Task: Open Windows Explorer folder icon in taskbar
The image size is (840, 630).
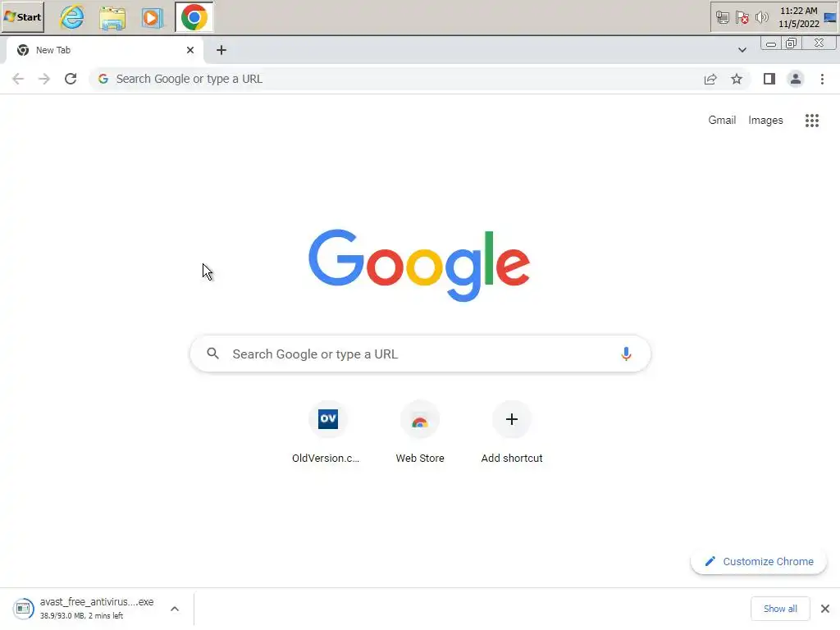Action: 112,17
